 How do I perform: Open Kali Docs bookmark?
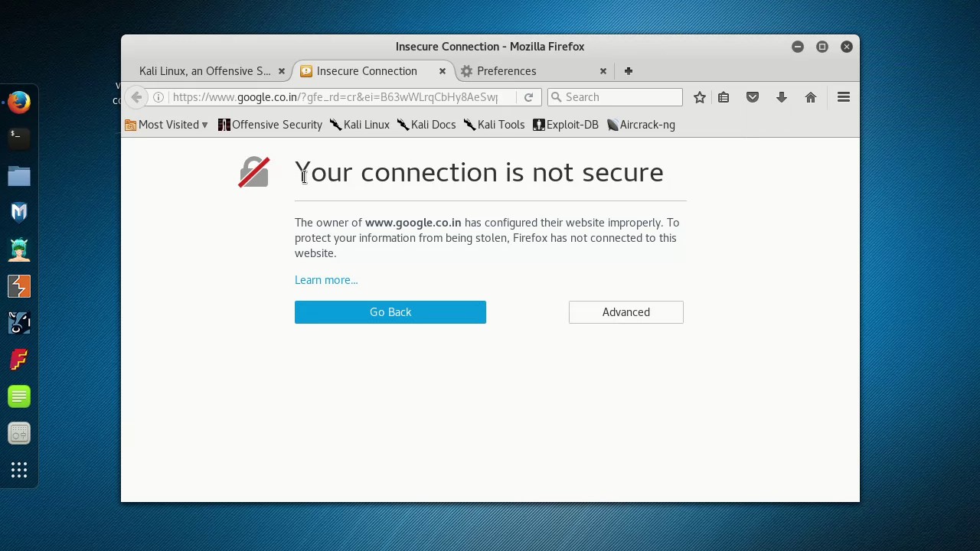pos(426,125)
